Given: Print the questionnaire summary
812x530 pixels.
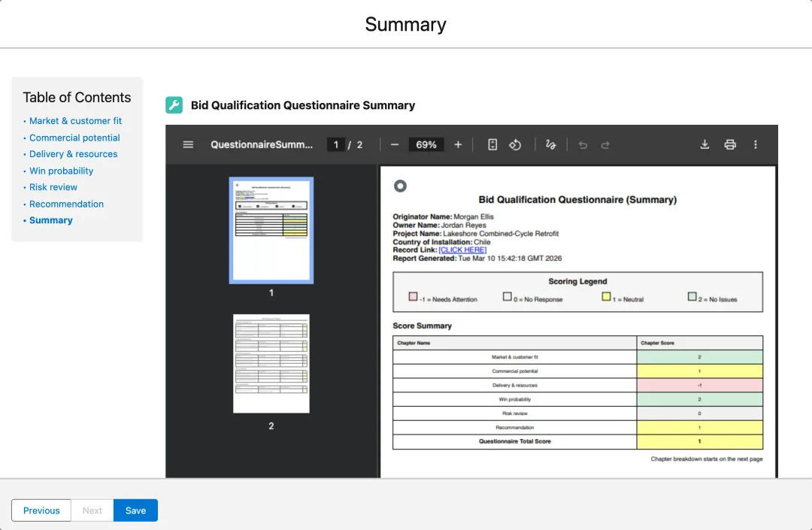Looking at the screenshot, I should point(729,144).
